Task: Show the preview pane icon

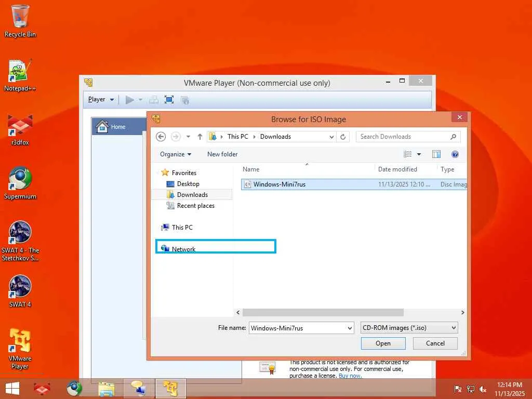Action: (436, 154)
